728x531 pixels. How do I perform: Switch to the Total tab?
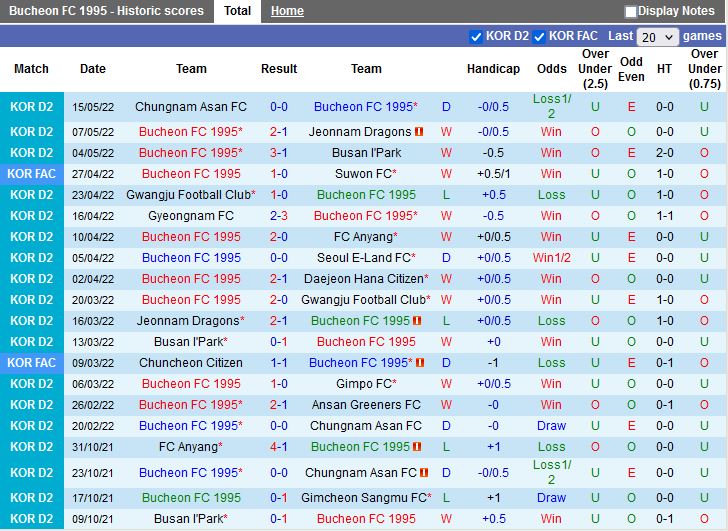237,11
